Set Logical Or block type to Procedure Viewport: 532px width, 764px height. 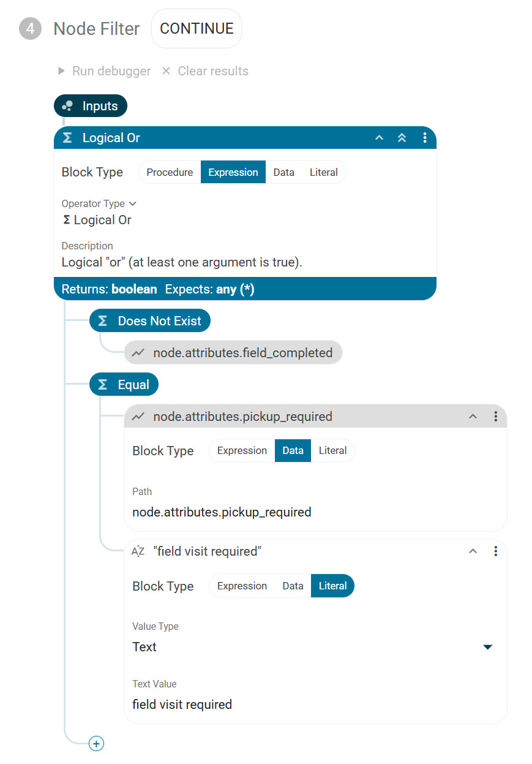tap(170, 172)
